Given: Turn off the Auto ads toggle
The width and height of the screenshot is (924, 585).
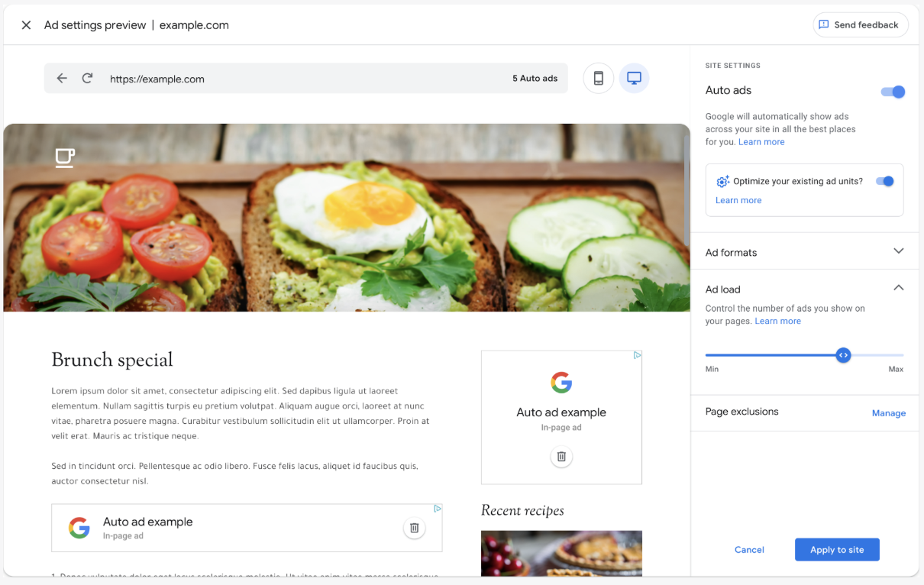Looking at the screenshot, I should click(x=893, y=92).
